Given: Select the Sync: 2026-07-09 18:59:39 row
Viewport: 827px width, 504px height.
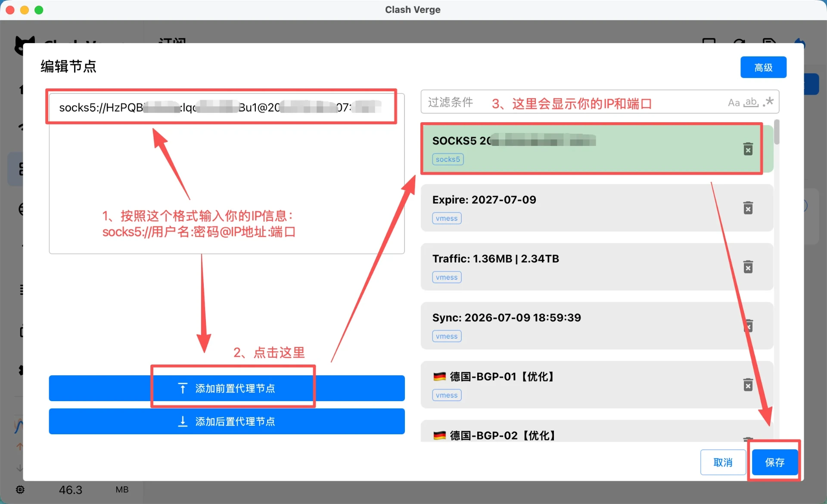Looking at the screenshot, I should [597, 326].
